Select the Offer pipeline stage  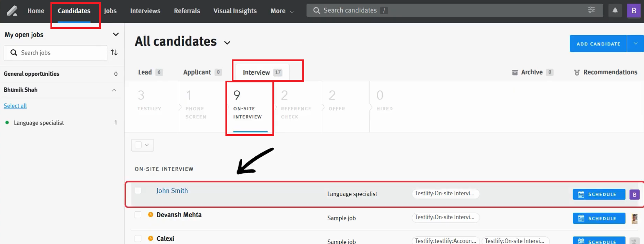click(346, 106)
